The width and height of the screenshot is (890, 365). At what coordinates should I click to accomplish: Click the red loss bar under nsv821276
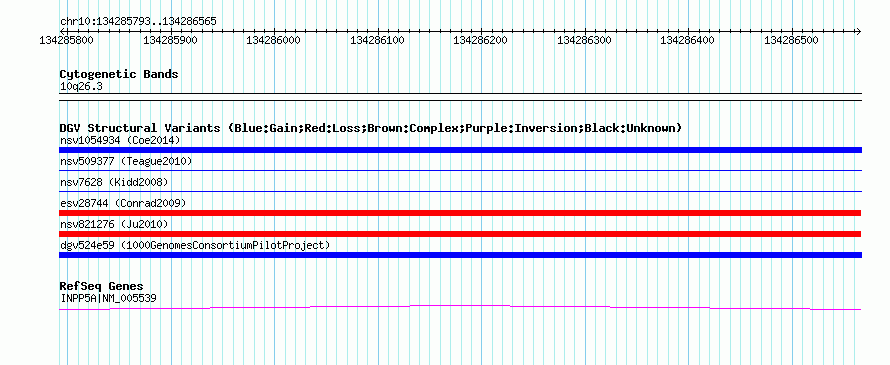click(x=460, y=234)
